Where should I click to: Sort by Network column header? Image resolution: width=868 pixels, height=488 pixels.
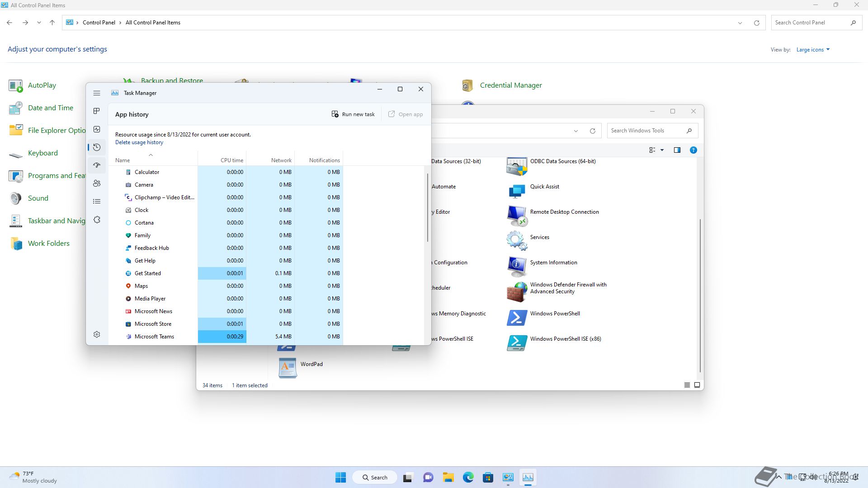click(x=270, y=158)
